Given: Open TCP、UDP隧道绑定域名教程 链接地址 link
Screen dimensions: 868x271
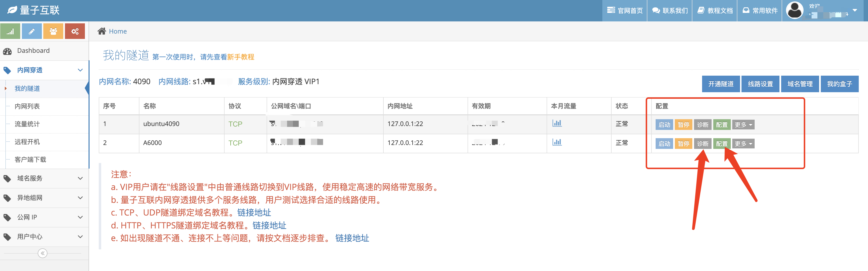Looking at the screenshot, I should pyautogui.click(x=254, y=213).
